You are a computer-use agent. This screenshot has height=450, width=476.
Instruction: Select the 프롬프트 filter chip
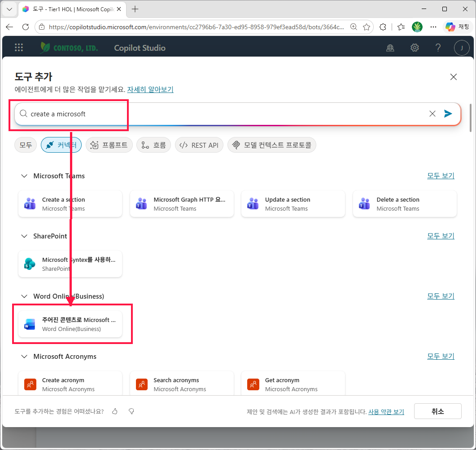(x=109, y=145)
